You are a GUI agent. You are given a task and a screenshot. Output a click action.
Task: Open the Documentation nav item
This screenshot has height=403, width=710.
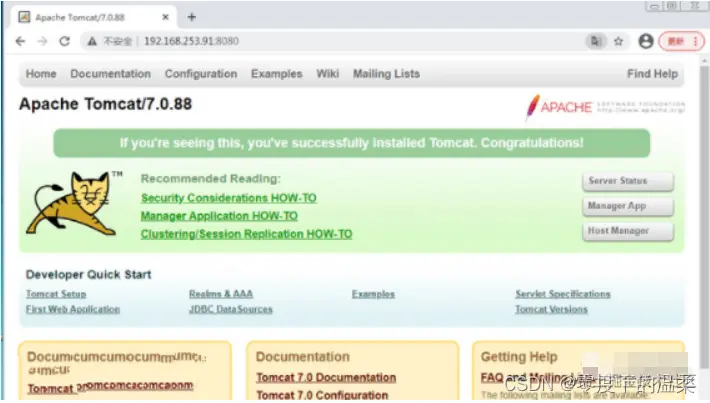pos(110,73)
